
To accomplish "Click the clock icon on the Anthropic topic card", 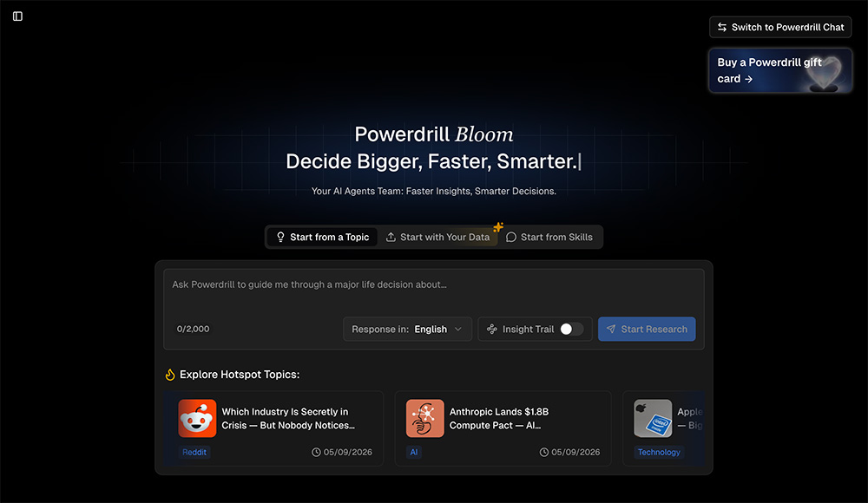I will [544, 452].
